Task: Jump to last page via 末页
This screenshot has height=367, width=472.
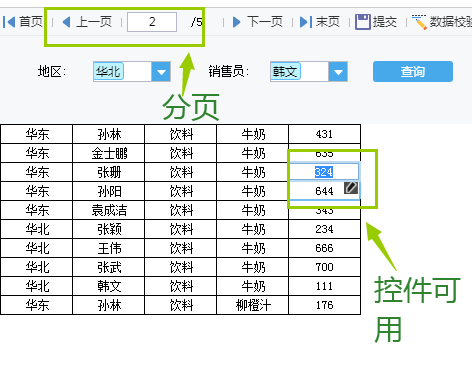Action: (320, 22)
